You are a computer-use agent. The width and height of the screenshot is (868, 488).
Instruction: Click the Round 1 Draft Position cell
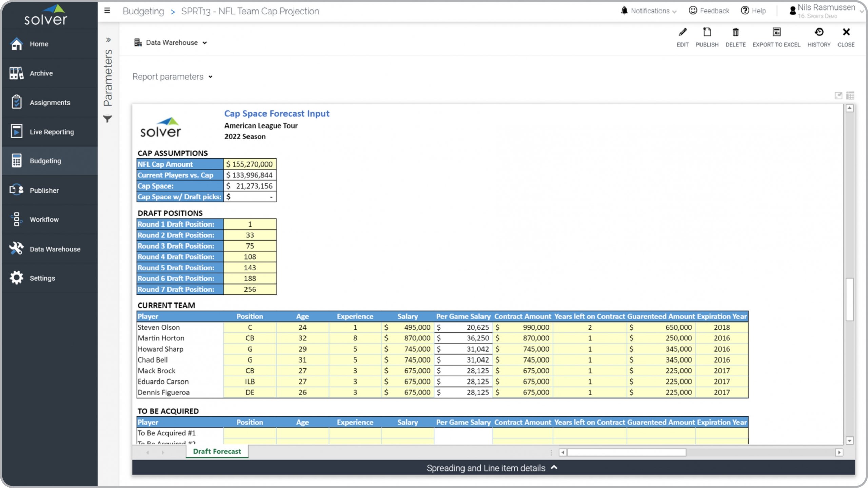click(250, 225)
